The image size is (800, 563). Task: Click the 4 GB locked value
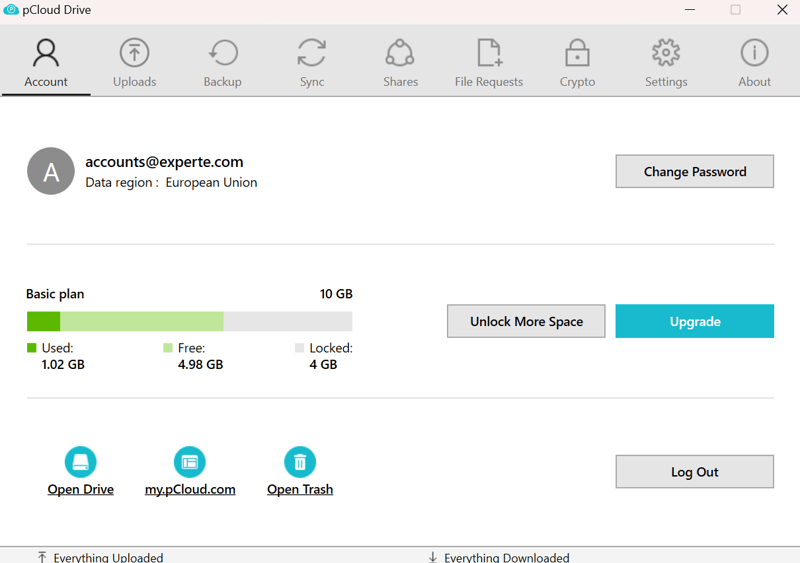tap(323, 364)
